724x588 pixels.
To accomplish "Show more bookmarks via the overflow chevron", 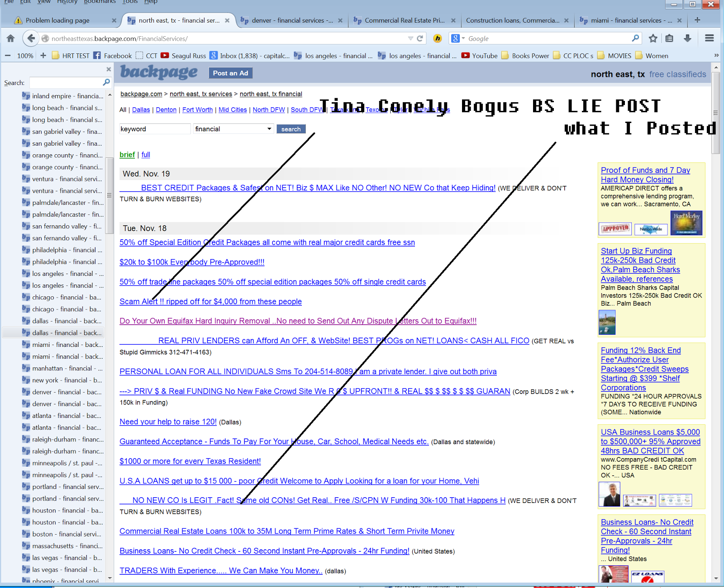I will point(716,56).
